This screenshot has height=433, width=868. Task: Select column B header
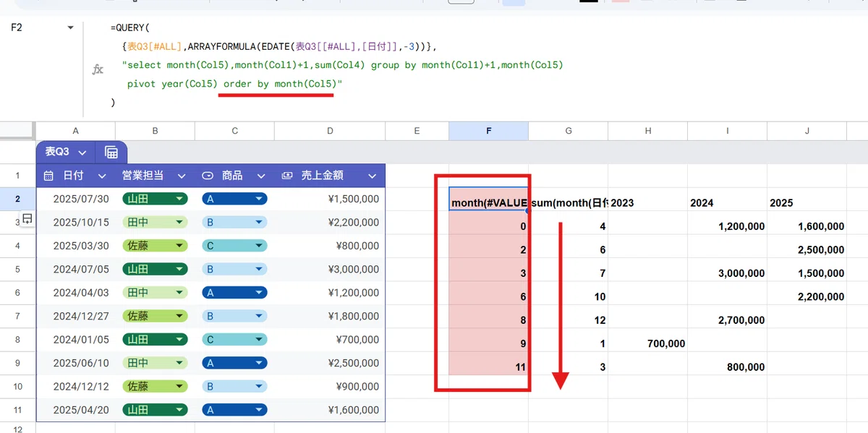tap(155, 131)
